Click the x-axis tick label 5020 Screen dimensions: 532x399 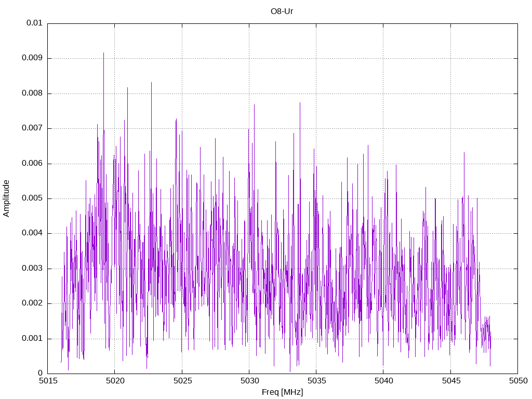click(115, 381)
